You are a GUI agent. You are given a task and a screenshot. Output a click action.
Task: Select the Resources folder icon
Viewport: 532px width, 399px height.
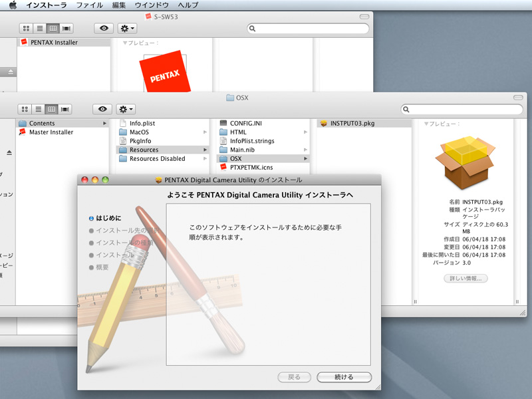pos(123,150)
